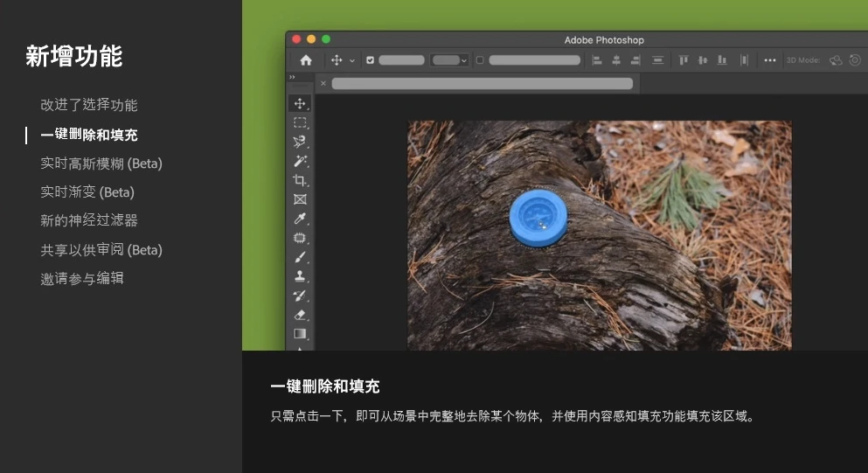Open the Auto-Select layer/group dropdown
This screenshot has height=473, width=868.
click(449, 59)
